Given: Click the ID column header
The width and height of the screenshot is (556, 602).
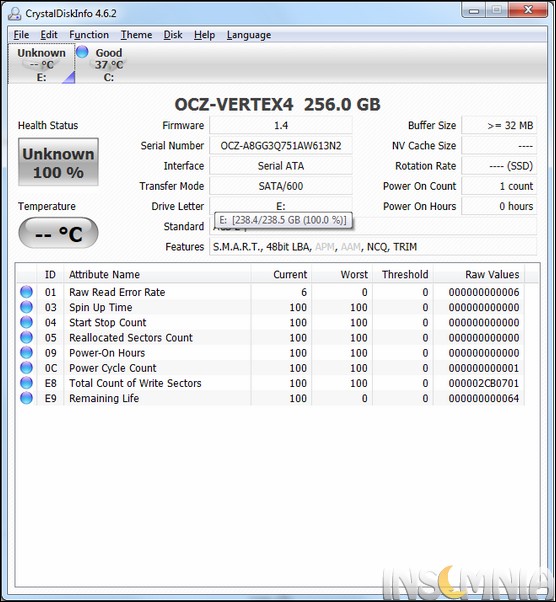Looking at the screenshot, I should coord(50,275).
